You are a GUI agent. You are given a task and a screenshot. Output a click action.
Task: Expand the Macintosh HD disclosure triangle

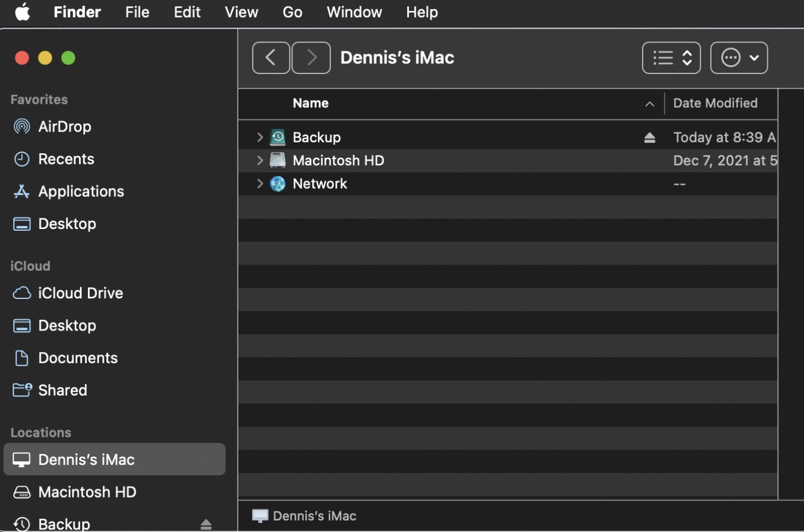coord(260,160)
